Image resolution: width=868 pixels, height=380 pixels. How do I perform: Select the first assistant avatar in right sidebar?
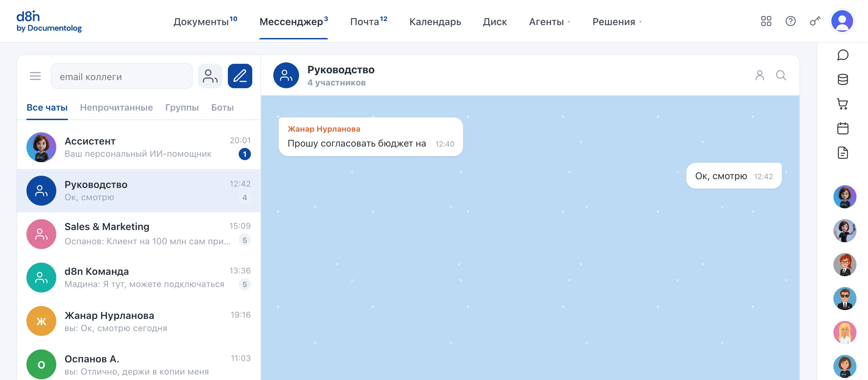click(845, 197)
